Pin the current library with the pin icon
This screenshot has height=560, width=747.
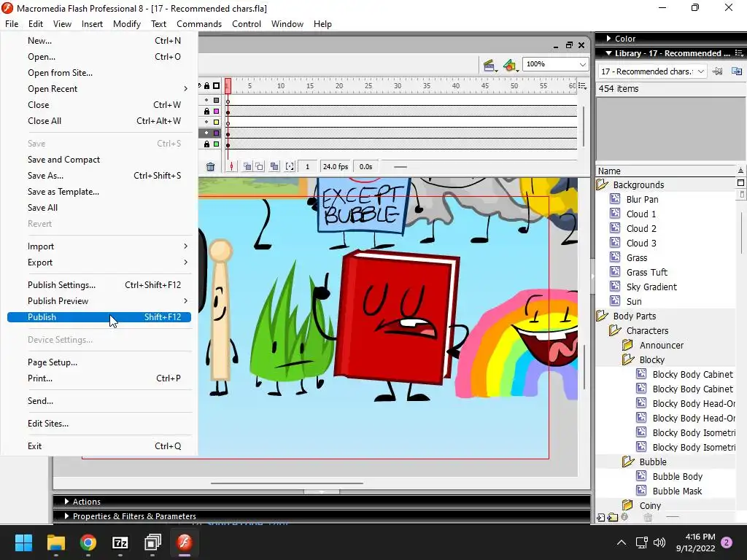(x=717, y=71)
